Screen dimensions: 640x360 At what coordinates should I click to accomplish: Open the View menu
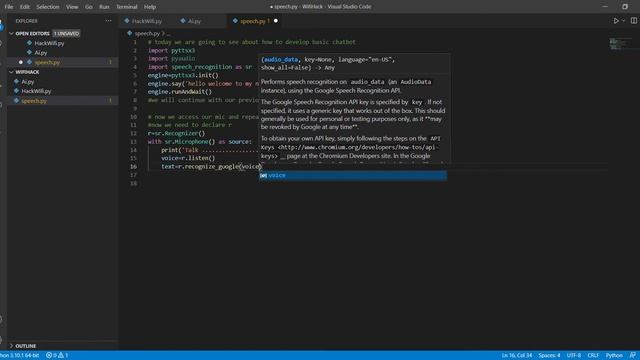tap(72, 7)
